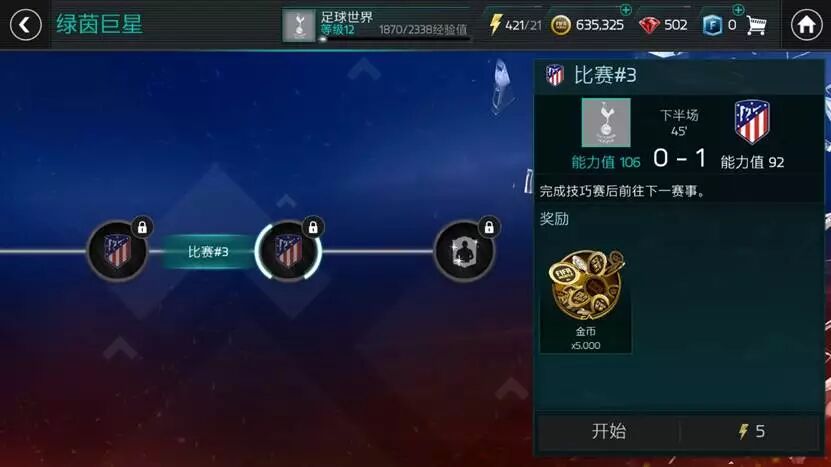The height and width of the screenshot is (467, 831).
Task: Tap the 5 energy cost button
Action: point(750,431)
